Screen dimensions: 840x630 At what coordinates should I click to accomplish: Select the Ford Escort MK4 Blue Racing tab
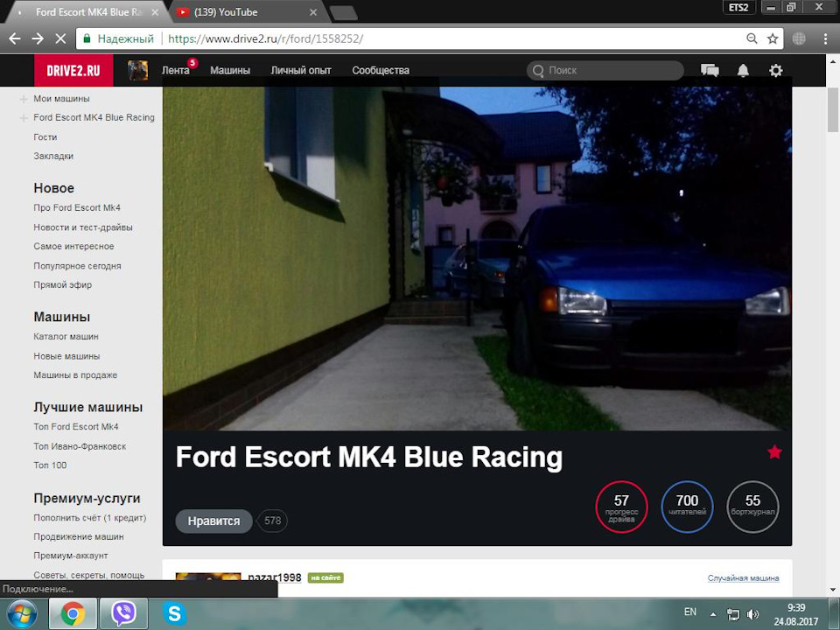coord(88,11)
